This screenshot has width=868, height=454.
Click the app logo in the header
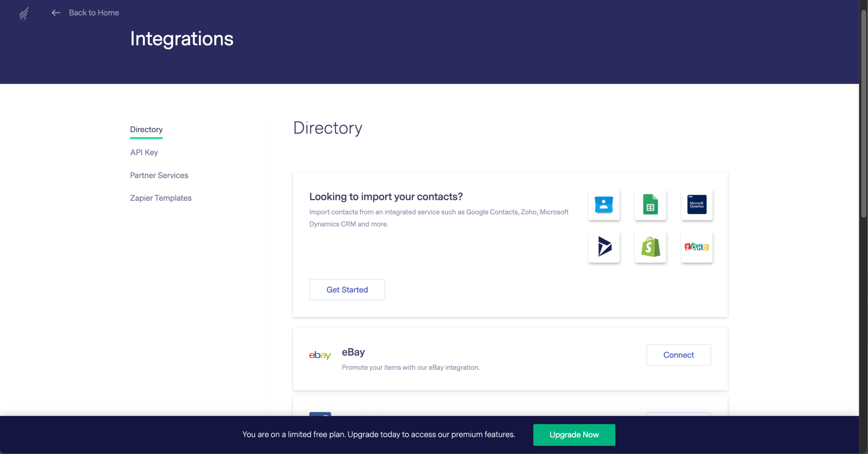(24, 14)
